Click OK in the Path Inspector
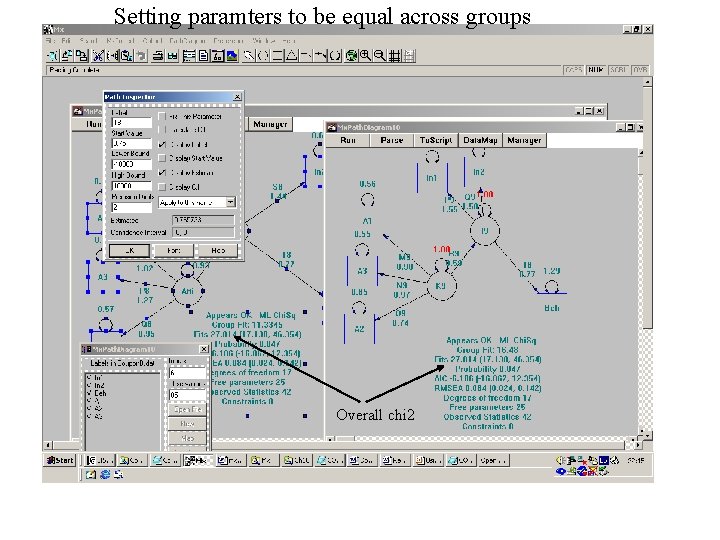The width and height of the screenshot is (720, 540). click(129, 250)
